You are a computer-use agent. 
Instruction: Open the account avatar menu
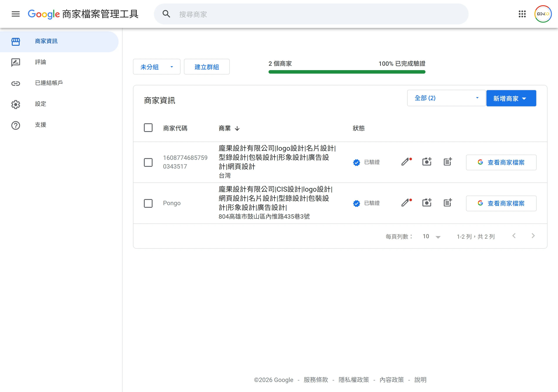coord(543,14)
